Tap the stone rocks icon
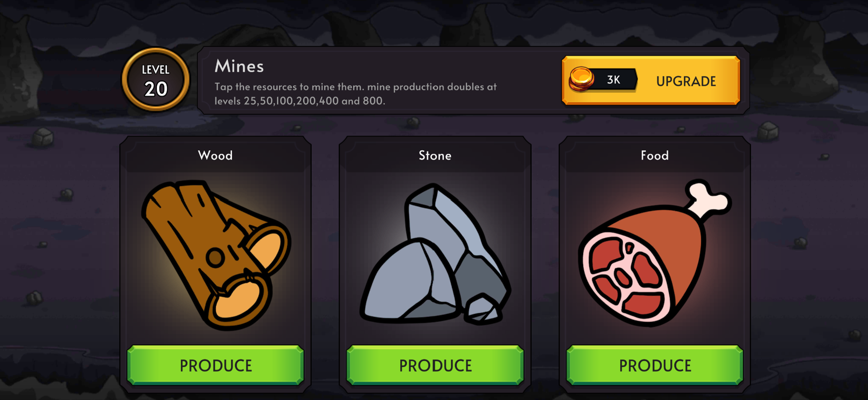The width and height of the screenshot is (868, 400). click(435, 254)
